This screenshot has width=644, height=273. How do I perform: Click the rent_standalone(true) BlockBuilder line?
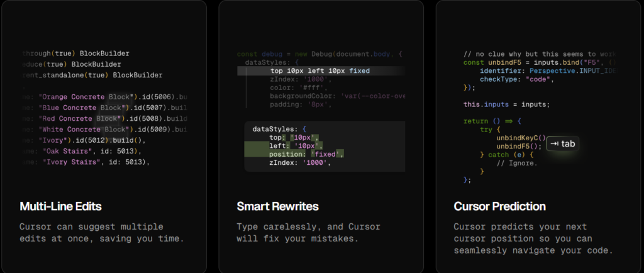pyautogui.click(x=92, y=75)
